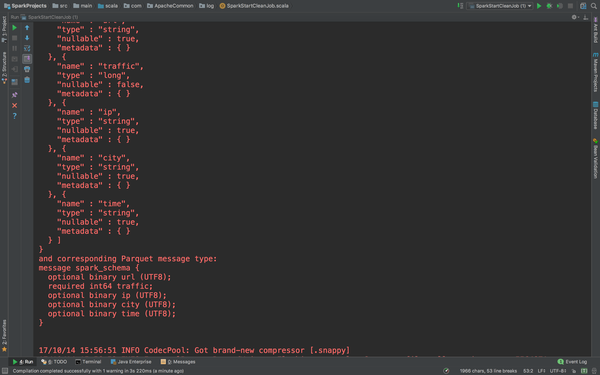
Task: Open the Terminal bottom tab
Action: (x=88, y=362)
